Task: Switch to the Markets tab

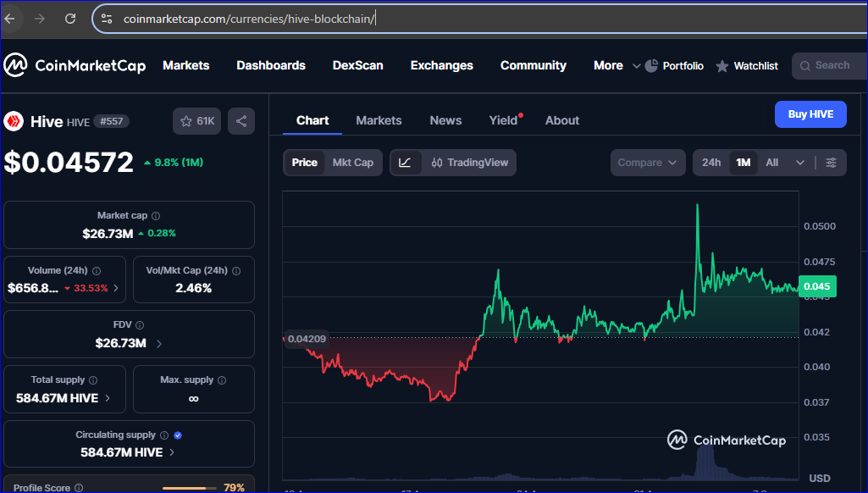Action: [x=379, y=120]
